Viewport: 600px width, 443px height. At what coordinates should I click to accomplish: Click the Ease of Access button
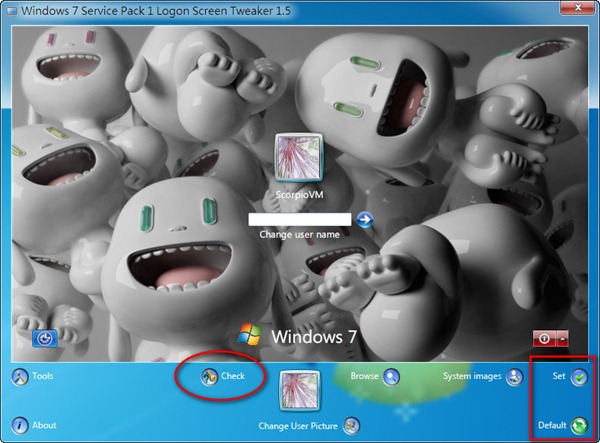44,338
